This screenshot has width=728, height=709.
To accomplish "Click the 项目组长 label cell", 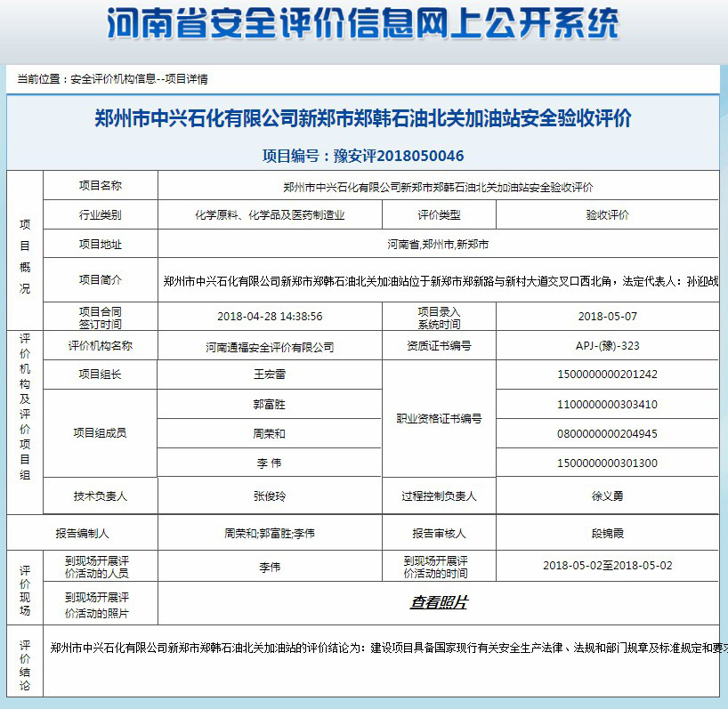I will click(x=101, y=374).
